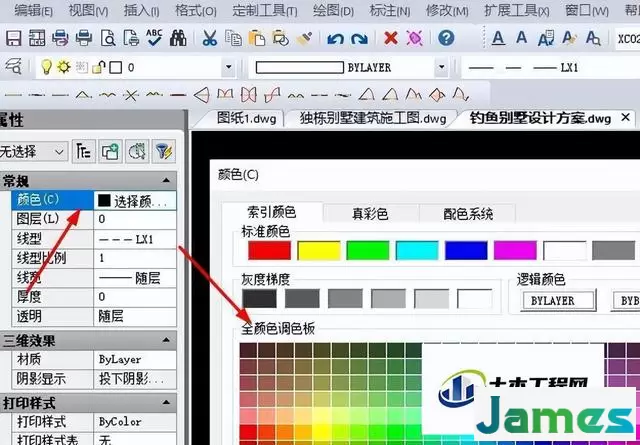Screen dimensions: 640x445
Task: Toggle layer 0 freeze sun icon
Action: click(64, 67)
